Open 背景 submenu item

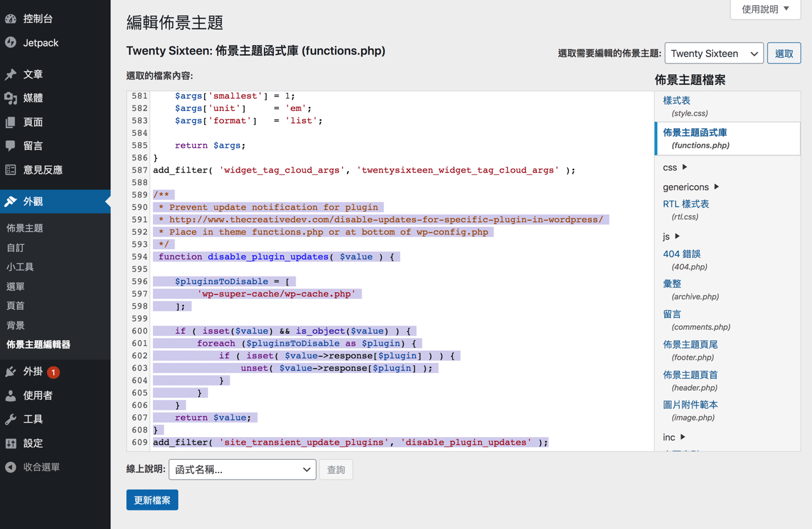tap(15, 325)
